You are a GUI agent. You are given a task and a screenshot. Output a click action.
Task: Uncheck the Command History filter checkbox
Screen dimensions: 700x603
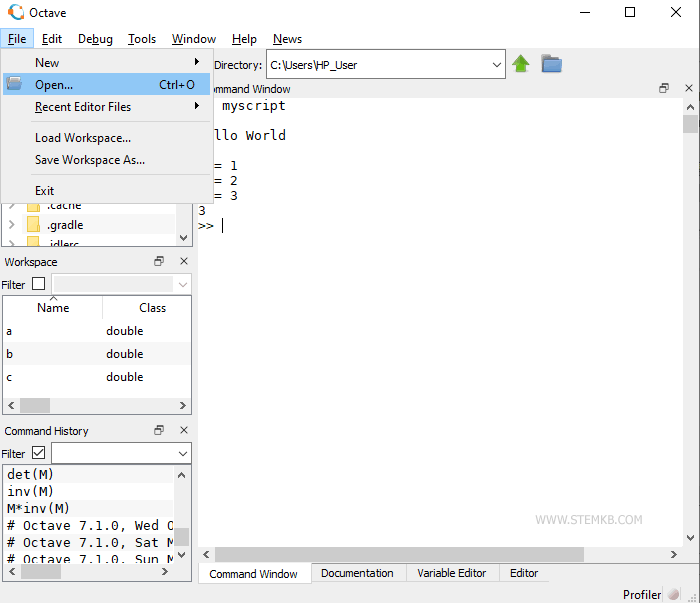pyautogui.click(x=39, y=453)
